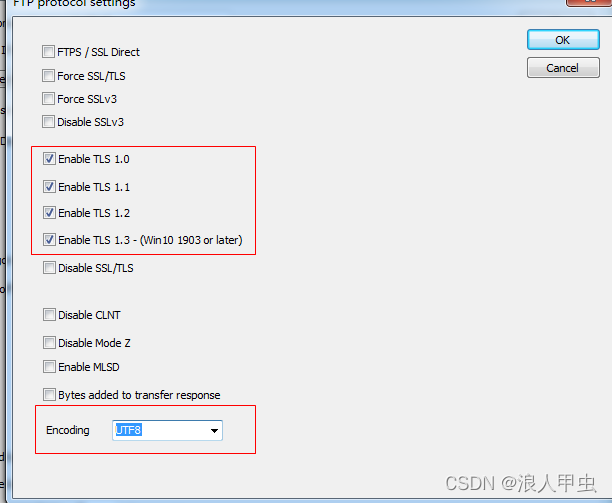Enable the FTPS / SSL Direct checkbox
612x503 pixels.
coord(48,52)
